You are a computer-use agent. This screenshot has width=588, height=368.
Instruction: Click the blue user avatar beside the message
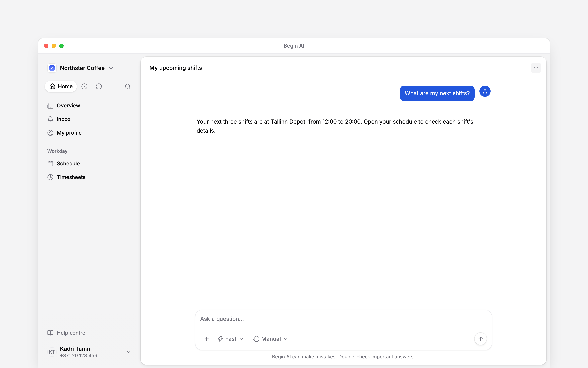pos(485,91)
